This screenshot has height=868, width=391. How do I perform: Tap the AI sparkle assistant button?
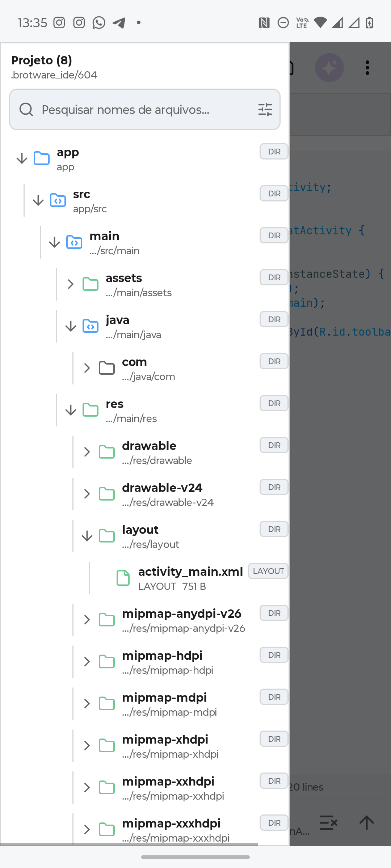329,68
